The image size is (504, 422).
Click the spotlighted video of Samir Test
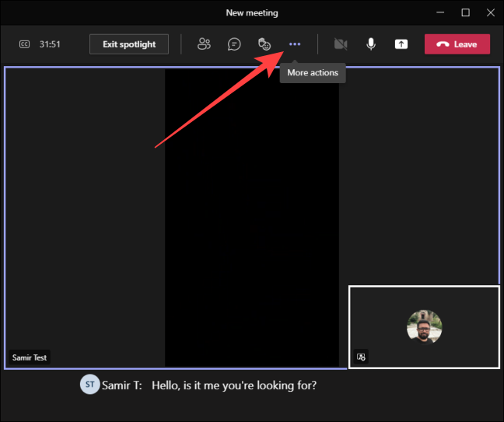pos(252,218)
